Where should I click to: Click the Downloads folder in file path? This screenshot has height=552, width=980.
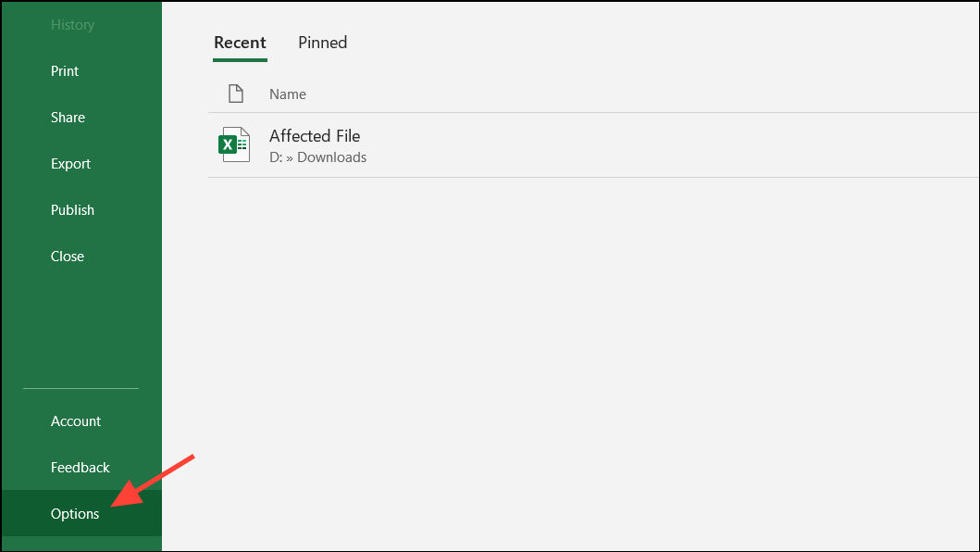(x=332, y=157)
